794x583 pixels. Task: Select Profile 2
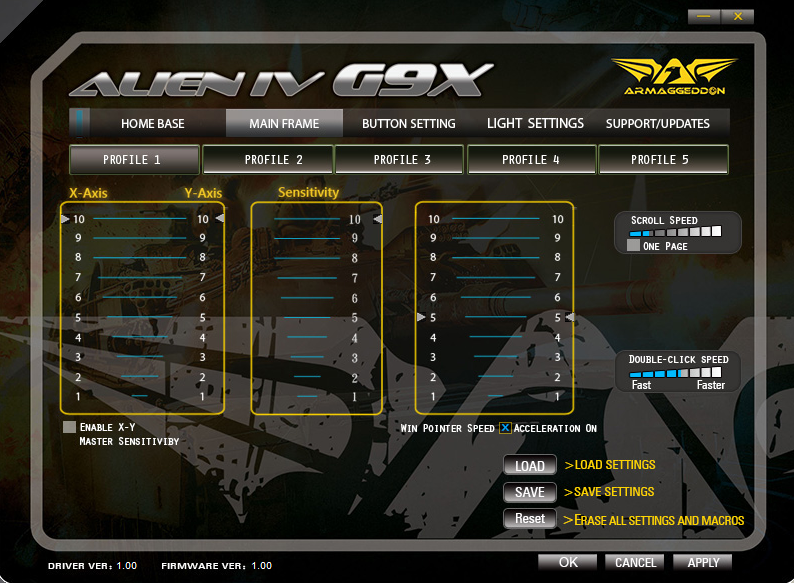268,160
